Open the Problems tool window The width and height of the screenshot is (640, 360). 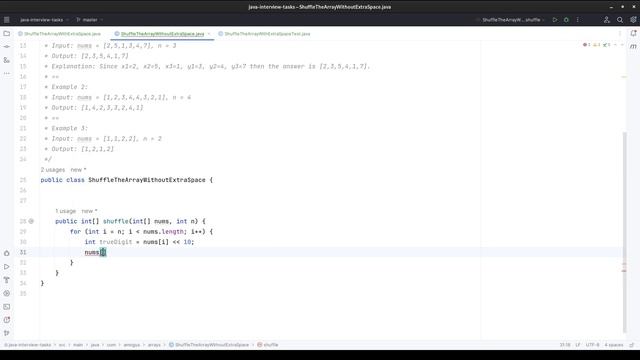pyautogui.click(x=7, y=320)
